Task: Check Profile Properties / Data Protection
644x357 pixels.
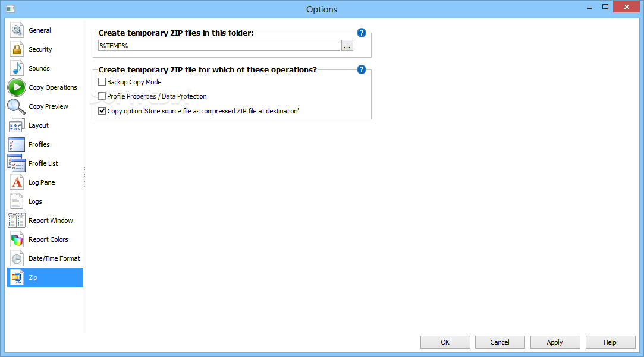Action: (x=102, y=96)
